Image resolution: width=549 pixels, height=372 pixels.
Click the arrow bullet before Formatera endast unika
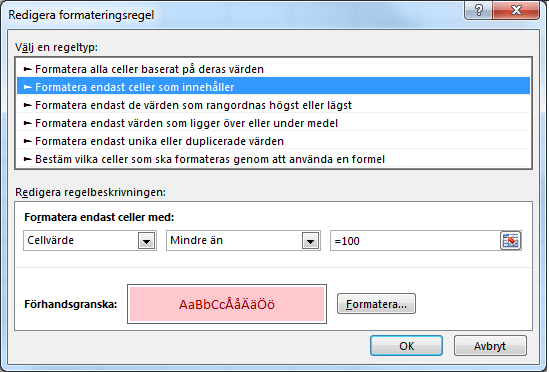pos(28,141)
